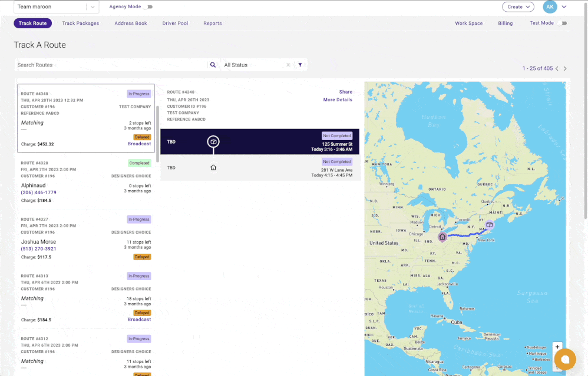This screenshot has height=376, width=588.
Task: Select the Track Route tab
Action: click(32, 23)
